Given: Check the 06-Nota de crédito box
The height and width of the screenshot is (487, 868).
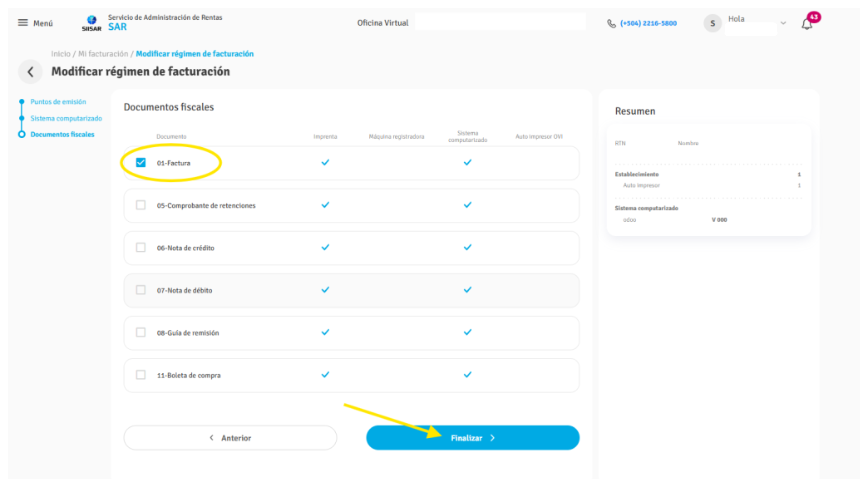Looking at the screenshot, I should (141, 247).
